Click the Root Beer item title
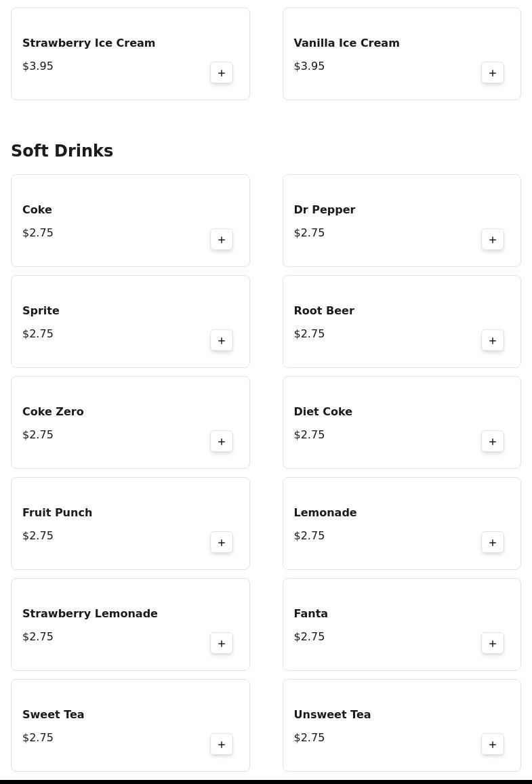 point(324,310)
